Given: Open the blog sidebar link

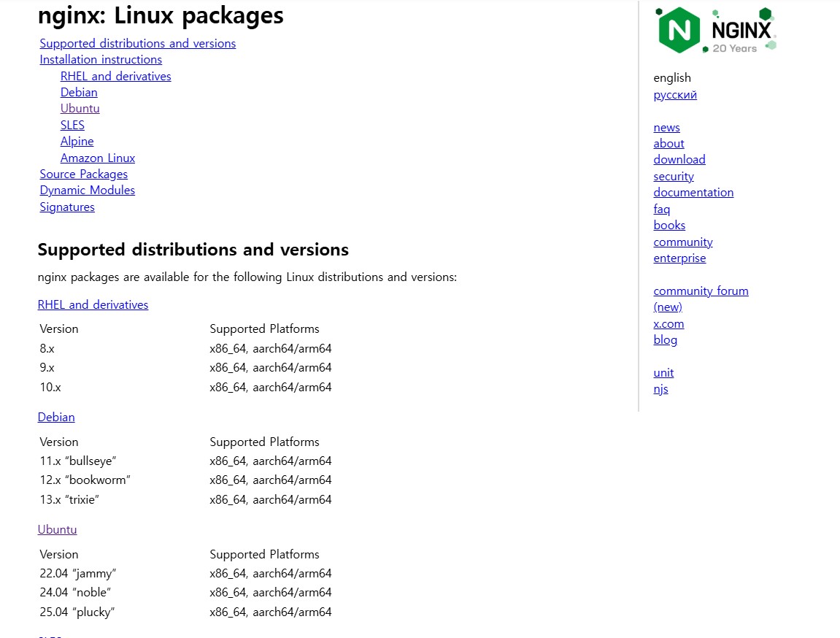Looking at the screenshot, I should [666, 339].
